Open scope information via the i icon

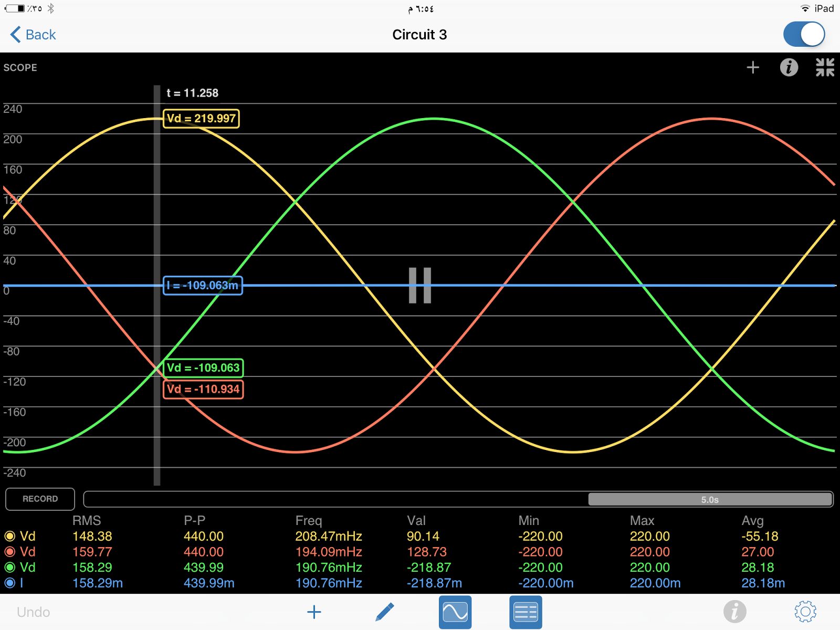click(x=789, y=67)
